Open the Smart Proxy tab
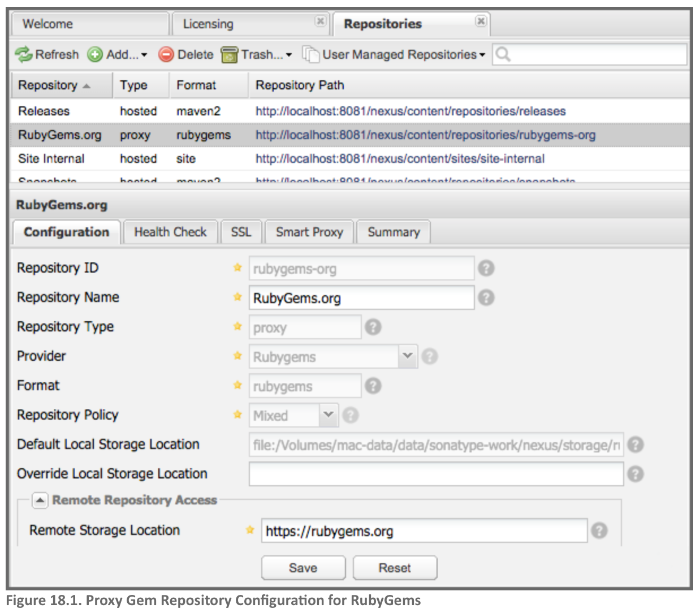This screenshot has width=700, height=613. (309, 232)
